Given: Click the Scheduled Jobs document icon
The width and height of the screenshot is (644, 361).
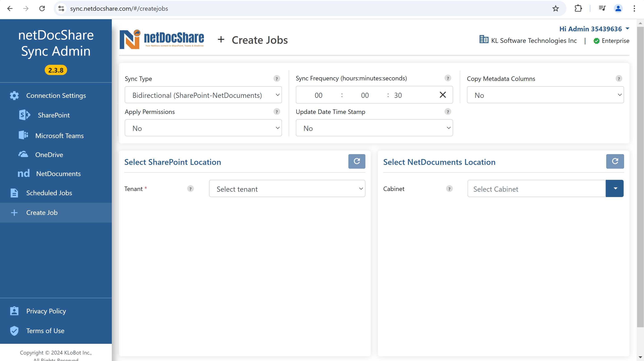Looking at the screenshot, I should click(14, 193).
